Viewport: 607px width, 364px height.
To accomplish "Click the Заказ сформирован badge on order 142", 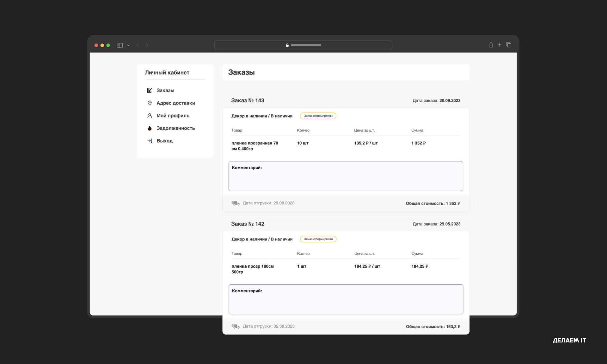I will (318, 239).
